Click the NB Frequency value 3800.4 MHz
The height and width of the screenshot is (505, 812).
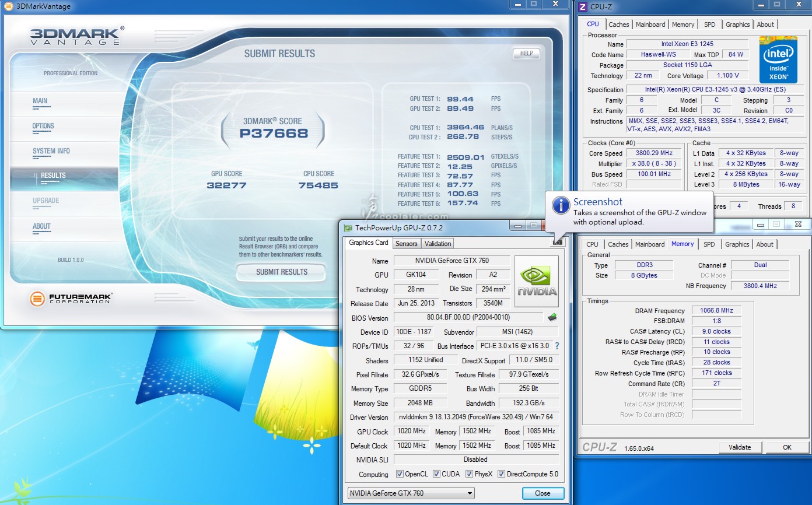(760, 286)
